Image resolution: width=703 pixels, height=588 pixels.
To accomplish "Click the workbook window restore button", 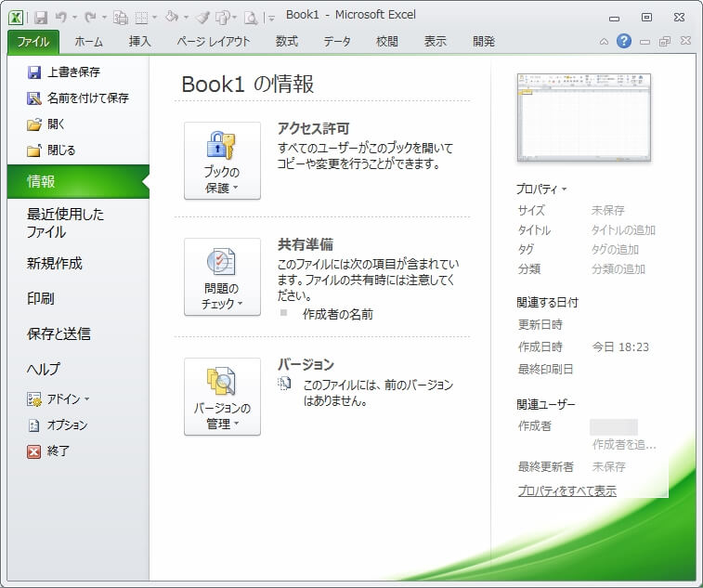I will click(665, 41).
